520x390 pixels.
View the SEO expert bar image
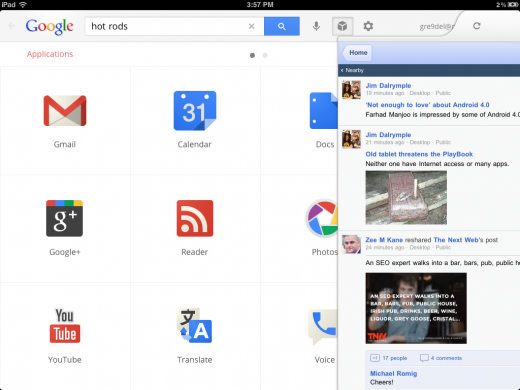tap(416, 308)
